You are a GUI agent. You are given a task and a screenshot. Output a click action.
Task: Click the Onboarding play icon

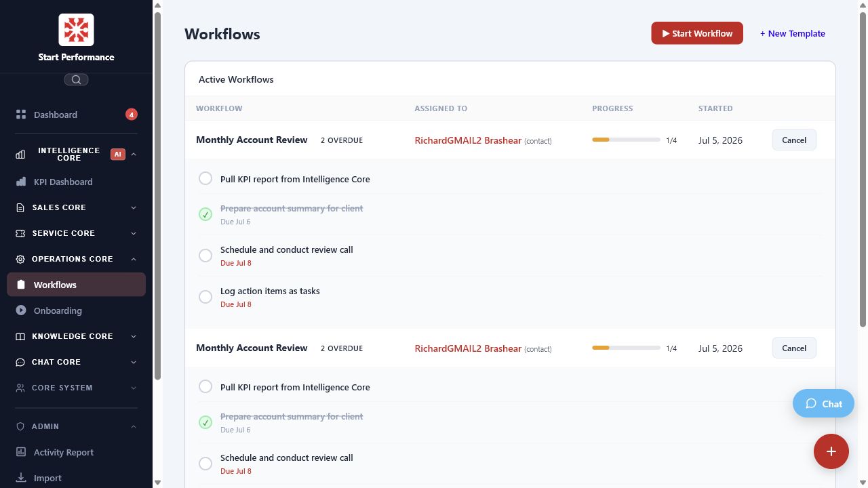click(x=21, y=310)
